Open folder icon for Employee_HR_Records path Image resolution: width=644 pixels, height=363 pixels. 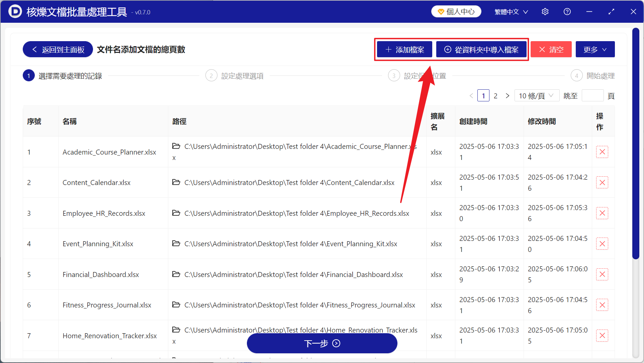pos(176,213)
